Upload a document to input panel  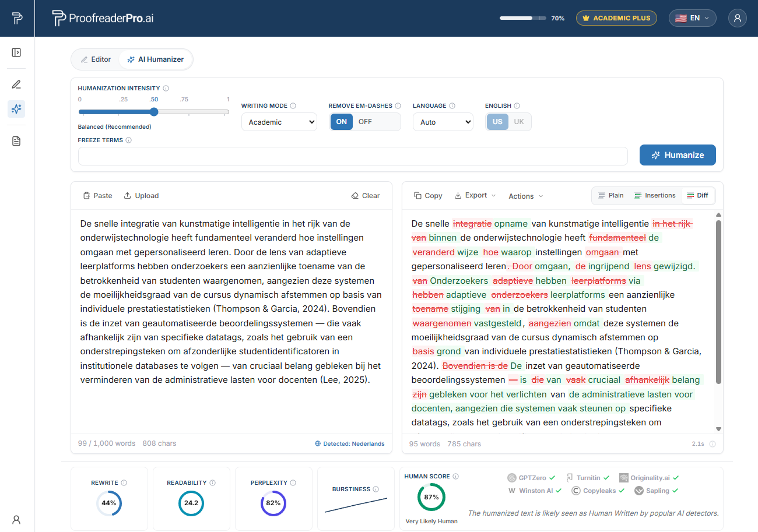(141, 196)
